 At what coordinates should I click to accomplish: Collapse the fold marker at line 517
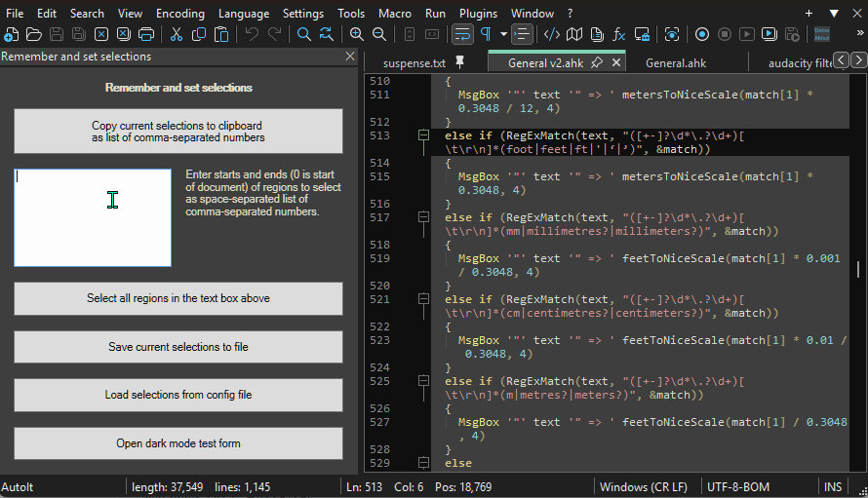click(x=423, y=217)
